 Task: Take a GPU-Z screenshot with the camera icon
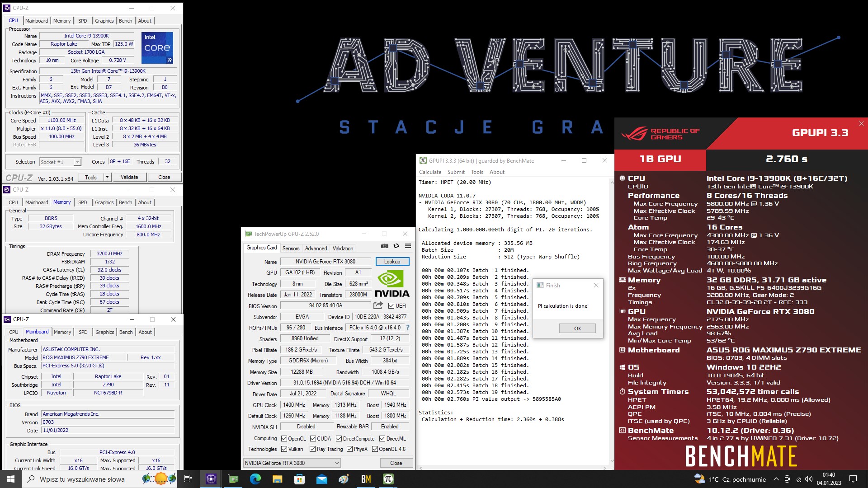[384, 246]
